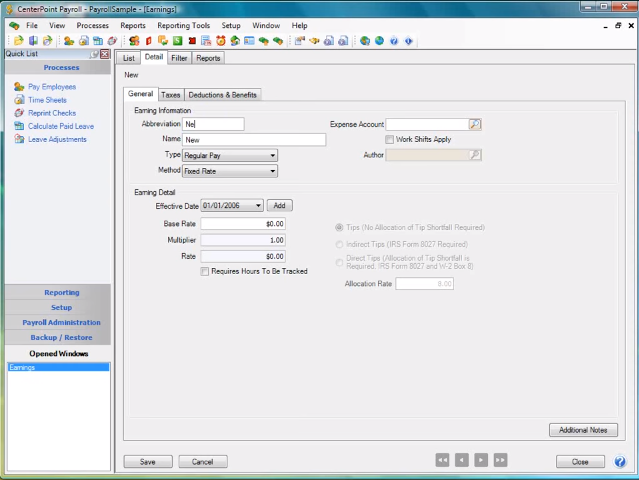Jump to the first record arrow button
The height and width of the screenshot is (480, 639).
pos(442,460)
